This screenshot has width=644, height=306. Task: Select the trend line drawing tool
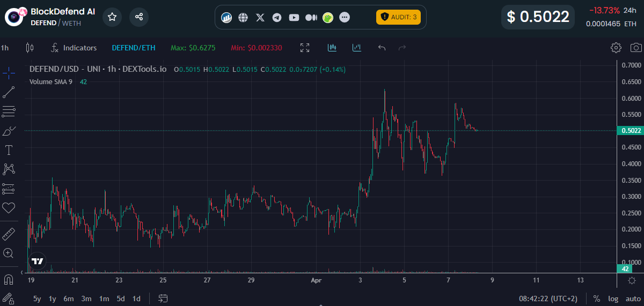pos(9,92)
